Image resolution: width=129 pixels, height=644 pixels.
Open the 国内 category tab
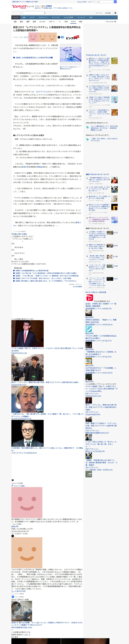(21, 22)
